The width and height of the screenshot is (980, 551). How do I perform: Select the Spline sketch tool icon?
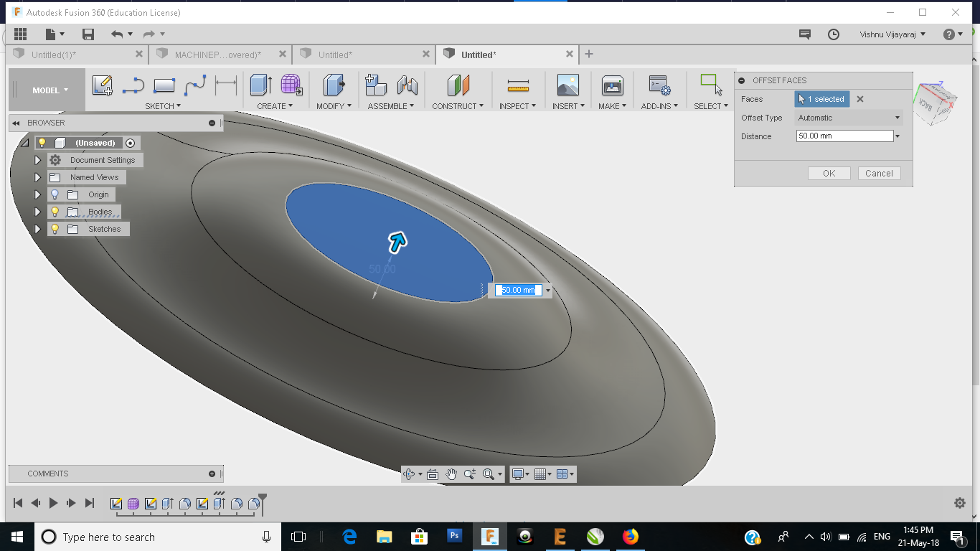(195, 86)
